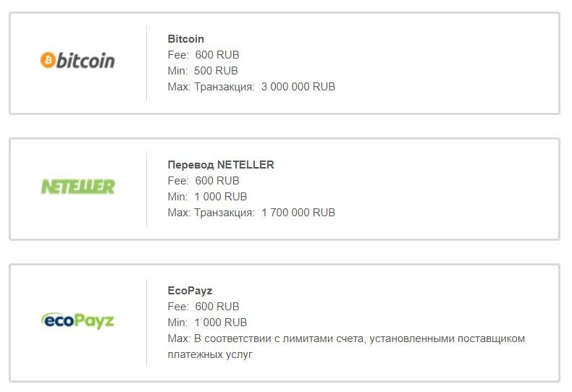Click the EcoPayz fee 600 RUB line
The image size is (572, 392).
click(x=203, y=307)
